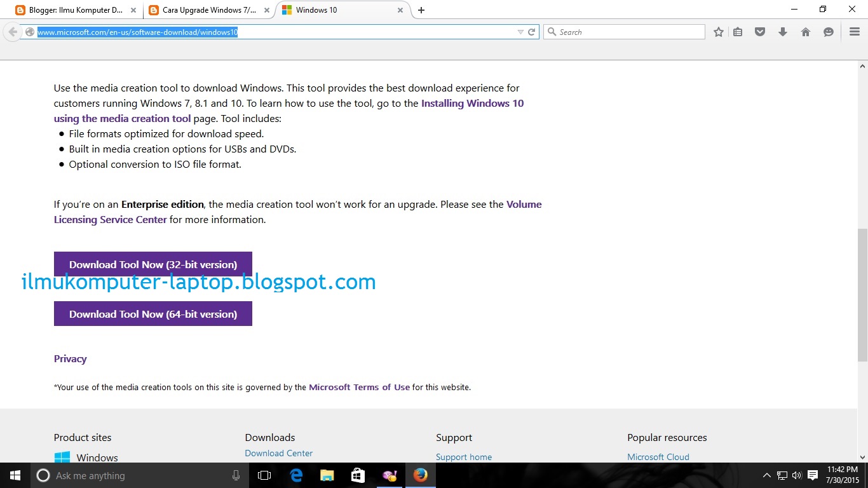Open the Privacy link
The width and height of the screenshot is (868, 488).
(70, 358)
